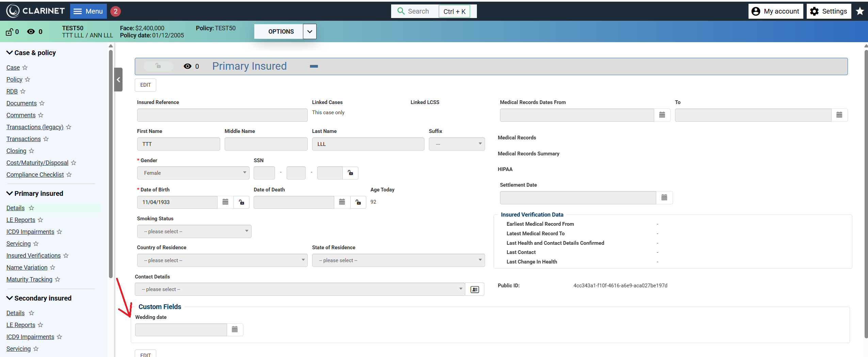The width and height of the screenshot is (868, 357).
Task: Open the main Menu
Action: [88, 11]
